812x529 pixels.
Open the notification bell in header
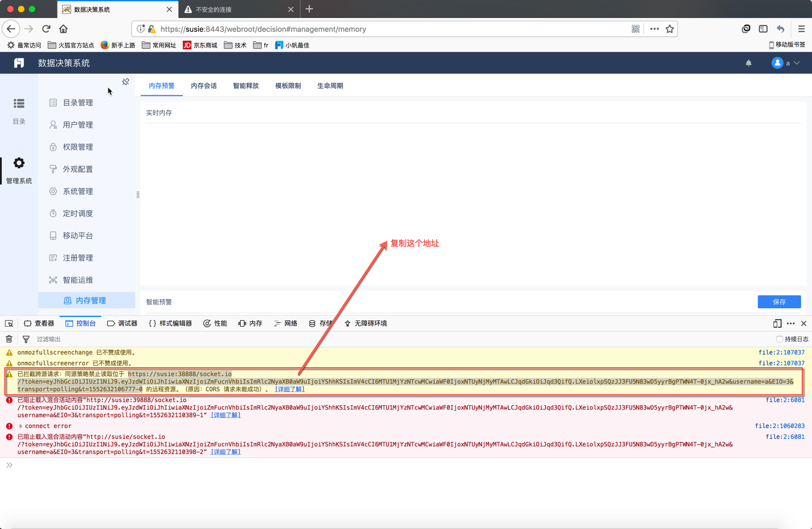[749, 63]
